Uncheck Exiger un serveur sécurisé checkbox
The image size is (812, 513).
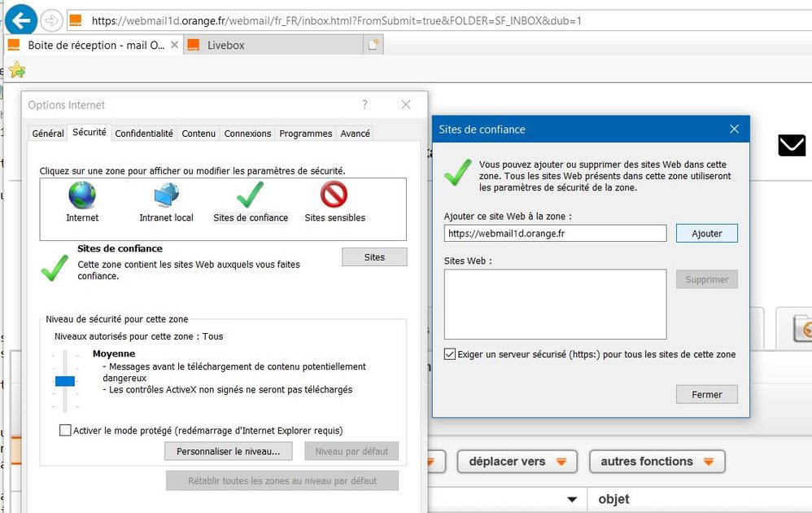pos(451,354)
